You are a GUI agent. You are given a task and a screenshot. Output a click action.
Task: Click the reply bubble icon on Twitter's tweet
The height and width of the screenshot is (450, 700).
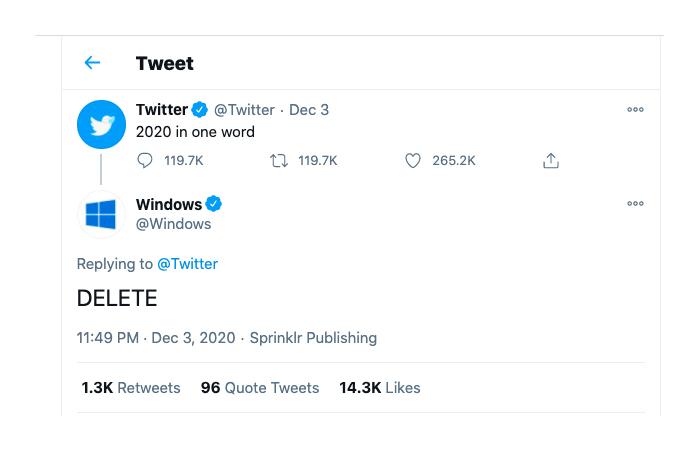[145, 160]
